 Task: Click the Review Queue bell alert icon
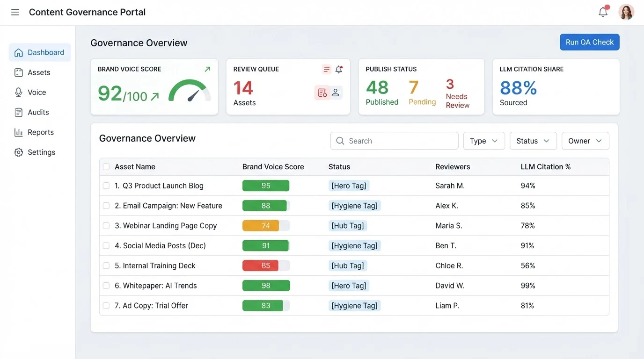pos(339,69)
